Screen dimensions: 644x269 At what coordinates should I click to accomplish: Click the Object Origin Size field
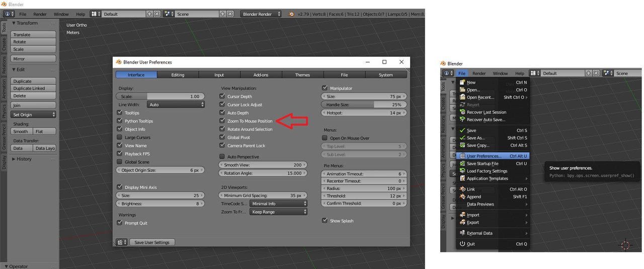pos(160,170)
